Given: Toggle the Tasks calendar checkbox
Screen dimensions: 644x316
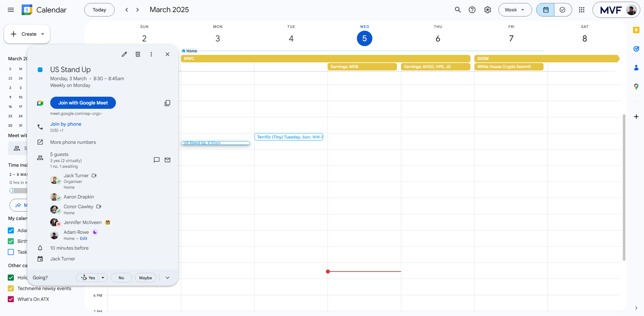Looking at the screenshot, I should pyautogui.click(x=11, y=252).
